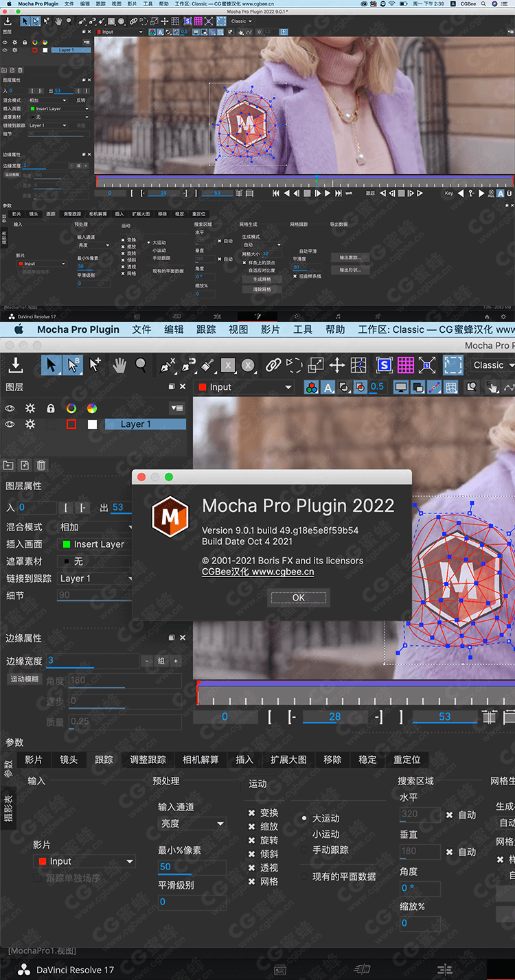Click the new group folder icon
Image resolution: width=515 pixels, height=980 pixels.
click(x=9, y=465)
